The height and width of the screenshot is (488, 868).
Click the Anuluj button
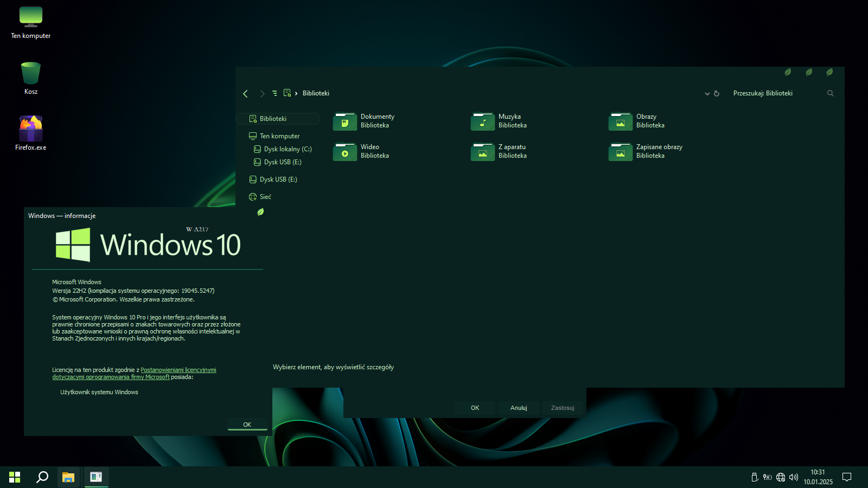[519, 408]
